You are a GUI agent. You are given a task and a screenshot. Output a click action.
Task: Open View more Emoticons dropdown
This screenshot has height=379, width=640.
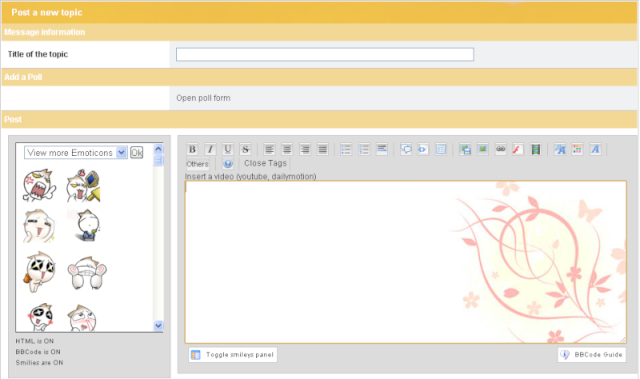click(x=76, y=153)
